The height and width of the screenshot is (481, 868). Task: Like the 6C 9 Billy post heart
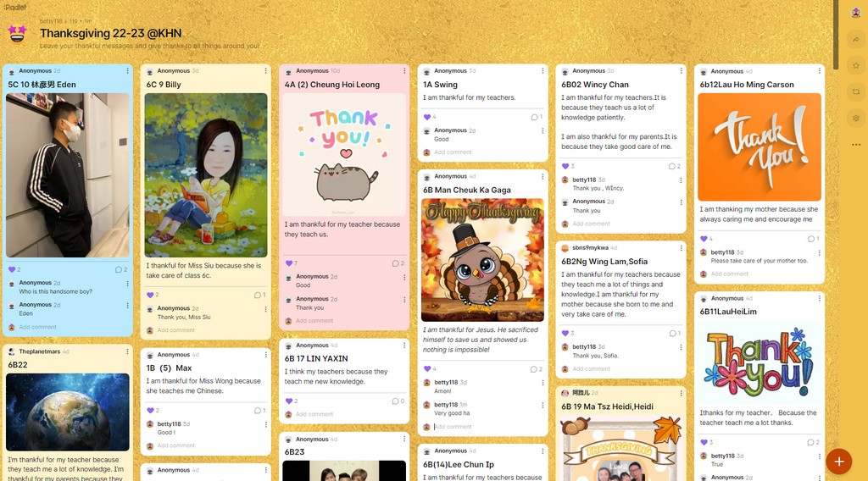point(150,295)
